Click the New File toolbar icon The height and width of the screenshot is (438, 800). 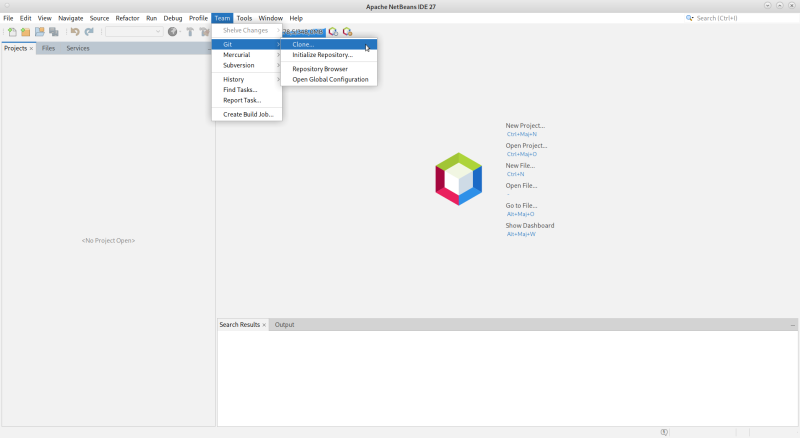click(11, 32)
